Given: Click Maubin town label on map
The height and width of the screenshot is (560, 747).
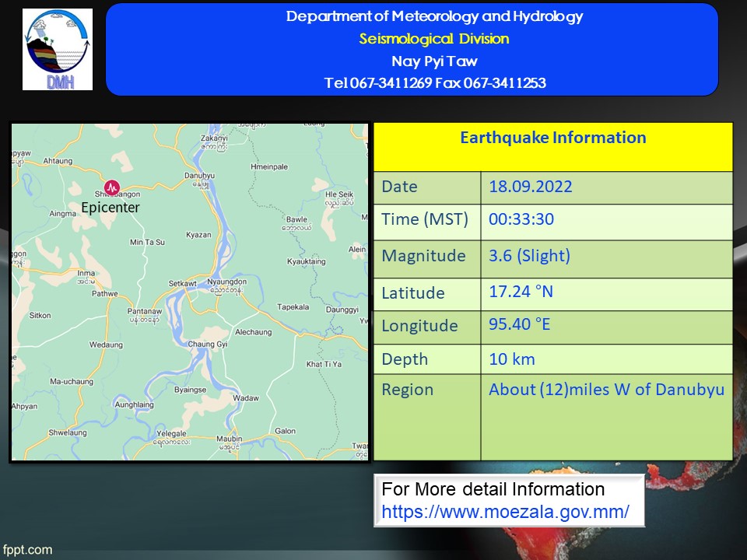Looking at the screenshot, I should point(229,439).
